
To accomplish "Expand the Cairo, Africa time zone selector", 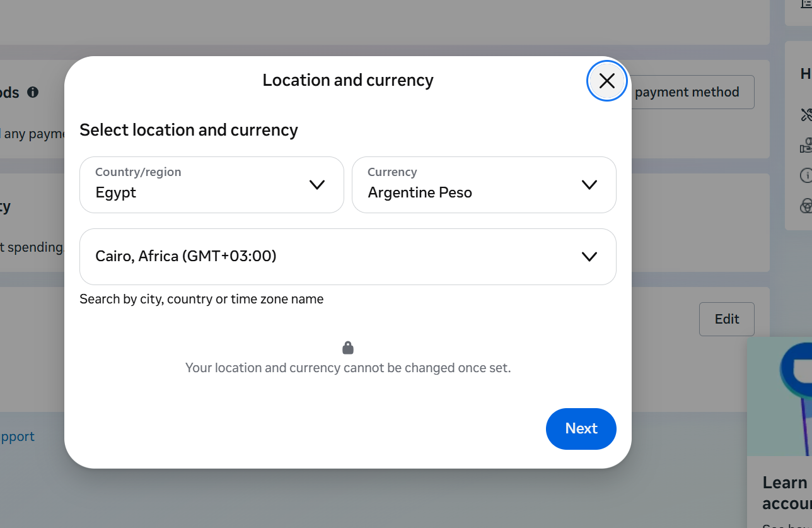I will [x=348, y=257].
